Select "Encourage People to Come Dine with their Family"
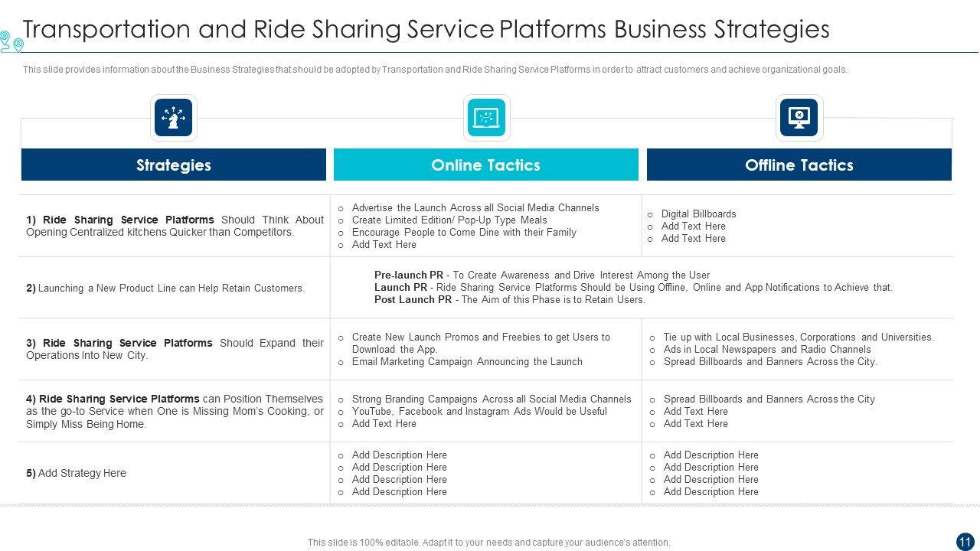980x551 pixels. (464, 233)
